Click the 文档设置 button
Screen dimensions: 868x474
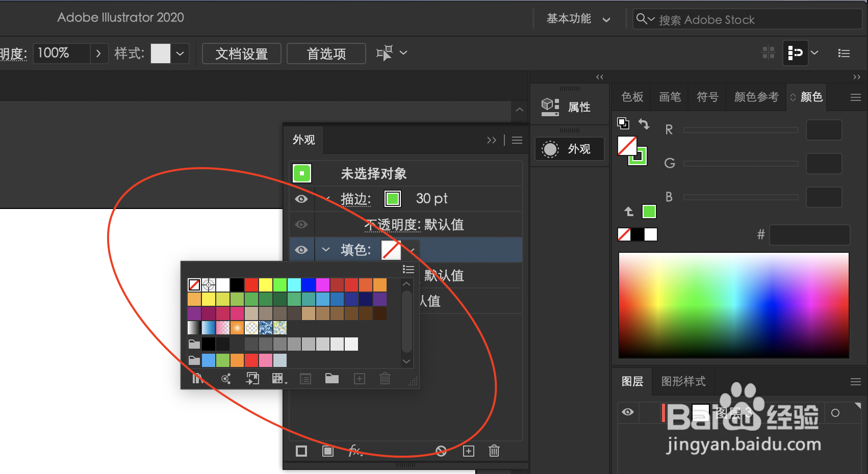point(241,54)
